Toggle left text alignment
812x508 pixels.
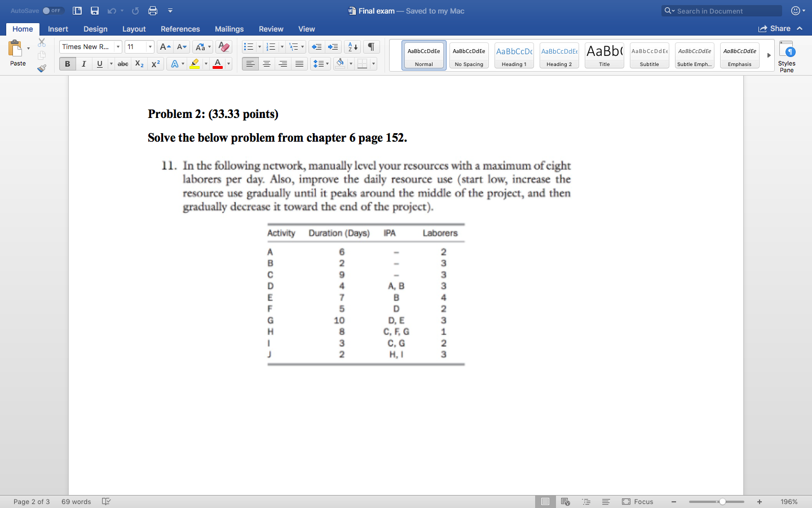250,64
